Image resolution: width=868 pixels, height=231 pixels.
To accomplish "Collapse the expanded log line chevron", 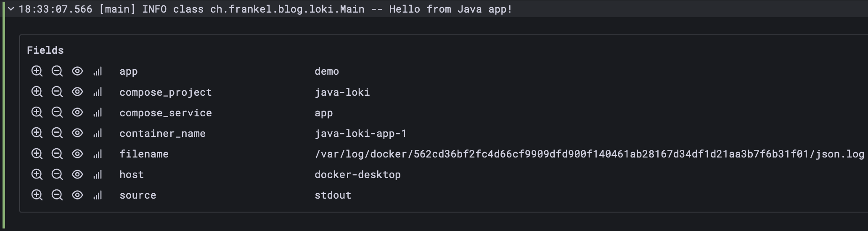I will [x=11, y=9].
